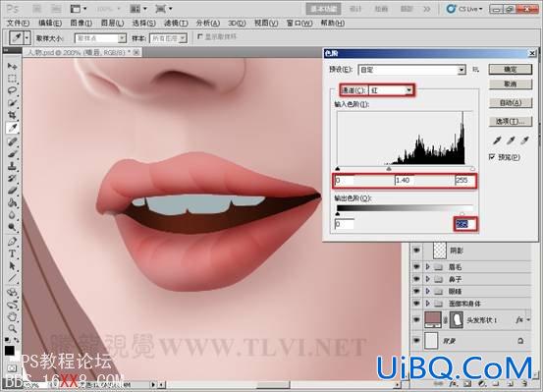This screenshot has width=543, height=392.
Task: Open the 取样大小 sample size dropdown
Action: [x=100, y=37]
